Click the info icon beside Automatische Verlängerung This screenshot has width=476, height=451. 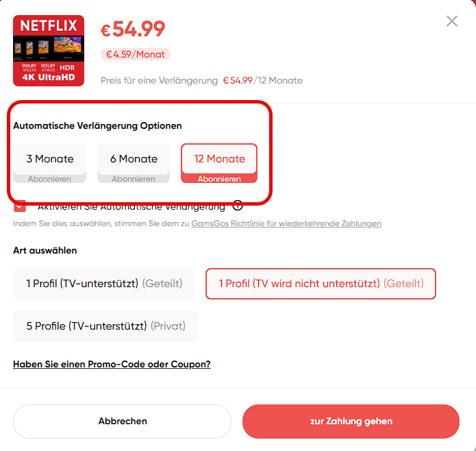tap(238, 205)
